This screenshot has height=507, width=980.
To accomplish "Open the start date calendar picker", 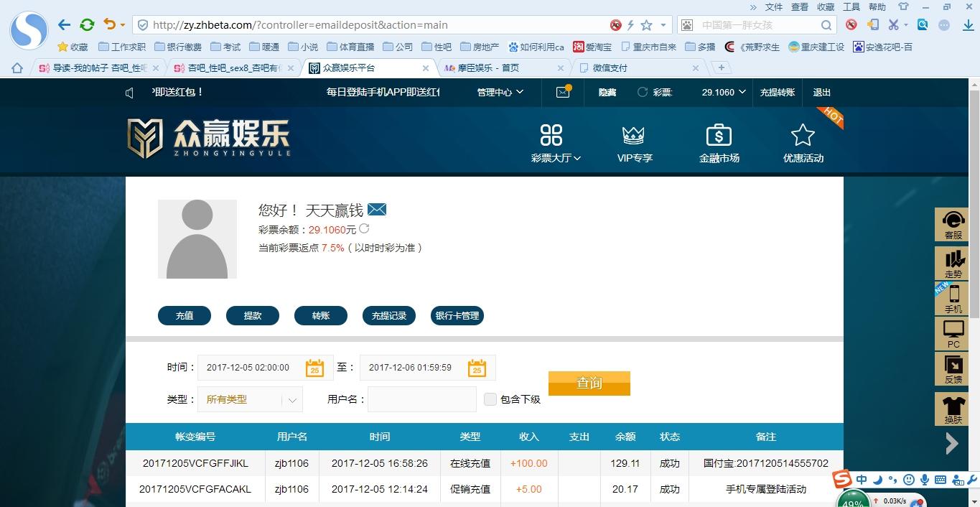I will (314, 368).
